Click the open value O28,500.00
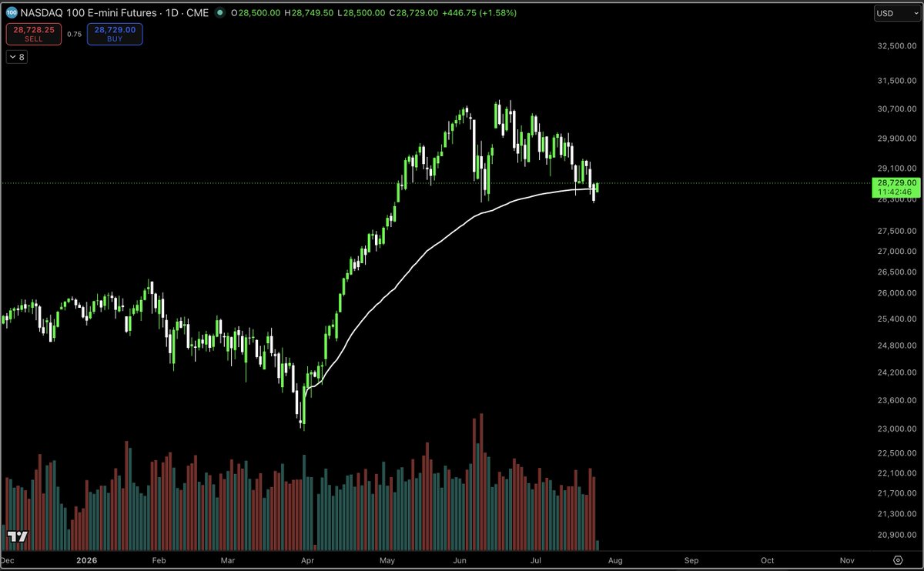 tap(257, 13)
